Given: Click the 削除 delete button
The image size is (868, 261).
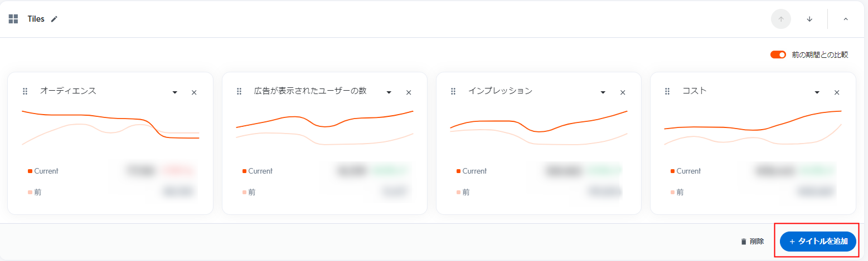Looking at the screenshot, I should coord(752,242).
